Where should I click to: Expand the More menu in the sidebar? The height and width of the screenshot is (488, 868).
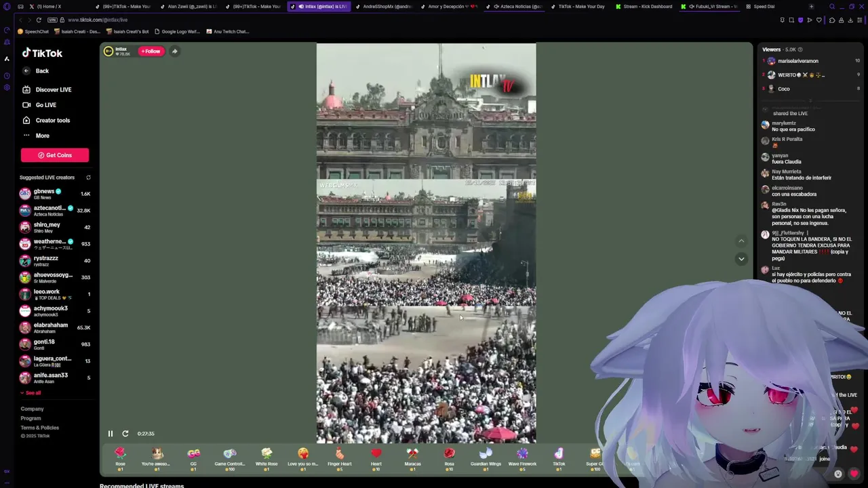[x=42, y=136]
